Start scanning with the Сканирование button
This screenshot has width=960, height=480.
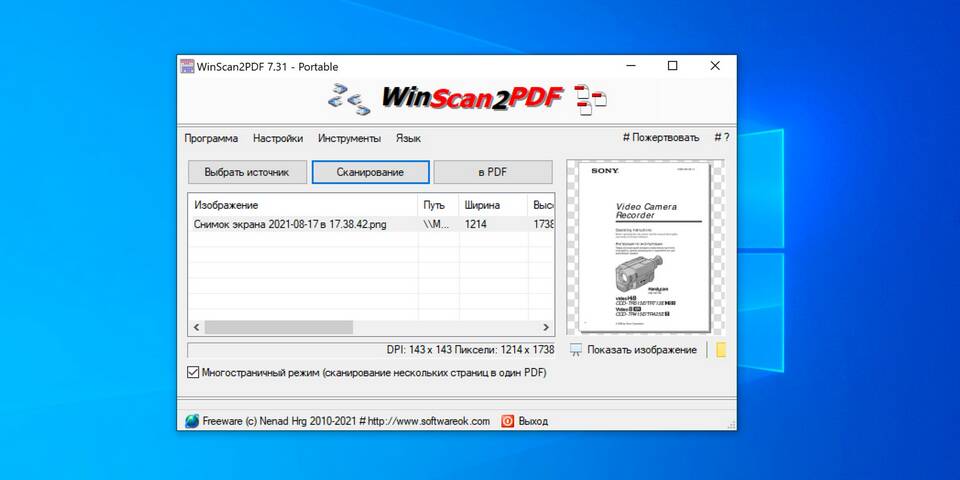point(370,172)
